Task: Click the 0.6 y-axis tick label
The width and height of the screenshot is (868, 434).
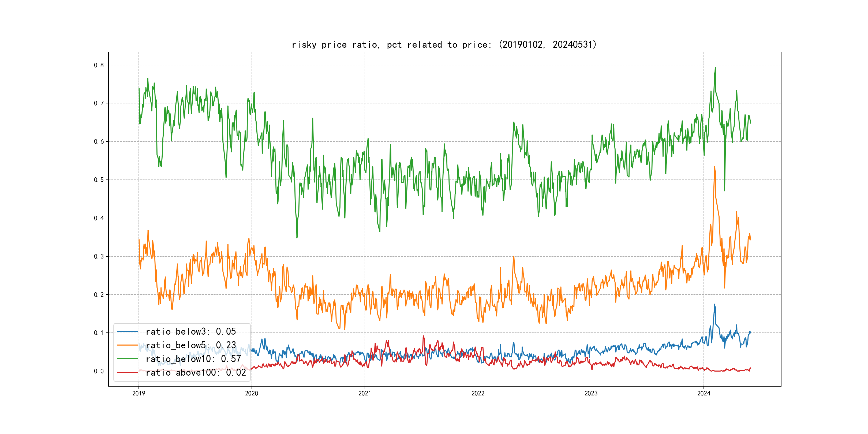Action: (99, 141)
